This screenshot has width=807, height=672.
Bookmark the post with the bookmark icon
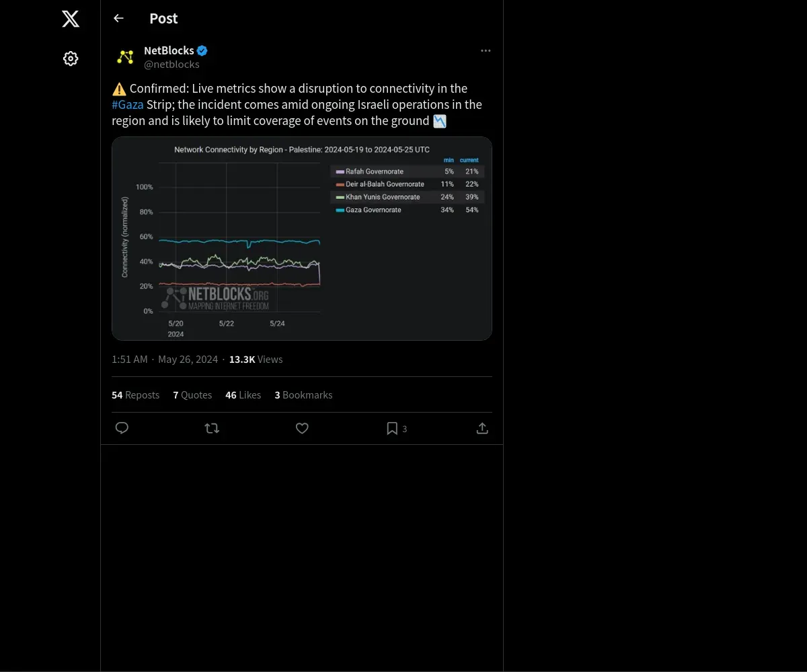392,428
